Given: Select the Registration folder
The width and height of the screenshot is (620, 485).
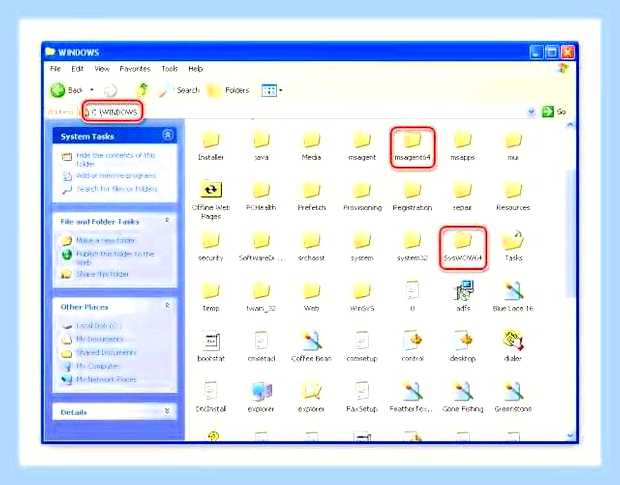Looking at the screenshot, I should 412,196.
